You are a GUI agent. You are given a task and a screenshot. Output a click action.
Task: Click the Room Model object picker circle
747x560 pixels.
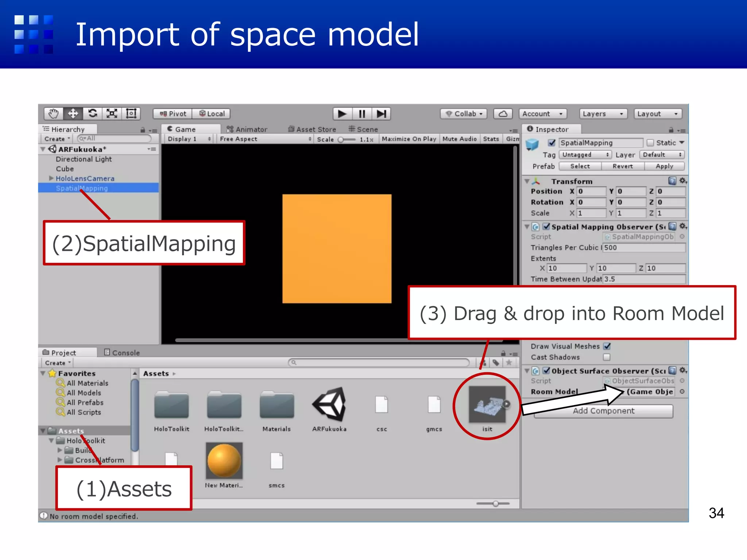click(x=682, y=392)
